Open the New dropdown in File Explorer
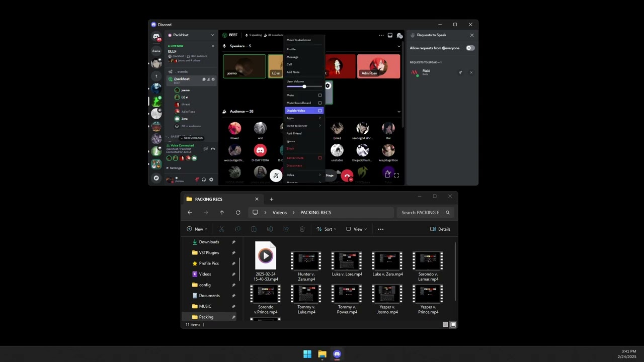Viewport: 644px width, 362px height. point(197,229)
